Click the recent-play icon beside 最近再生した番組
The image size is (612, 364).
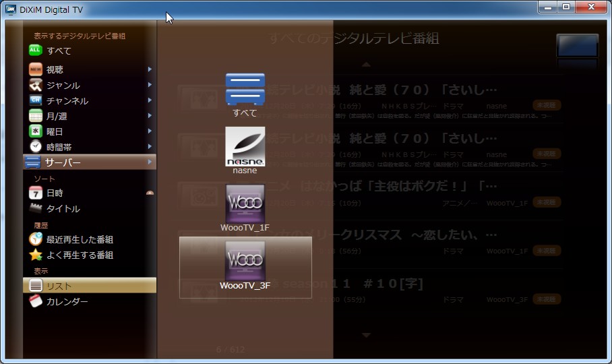pyautogui.click(x=36, y=239)
